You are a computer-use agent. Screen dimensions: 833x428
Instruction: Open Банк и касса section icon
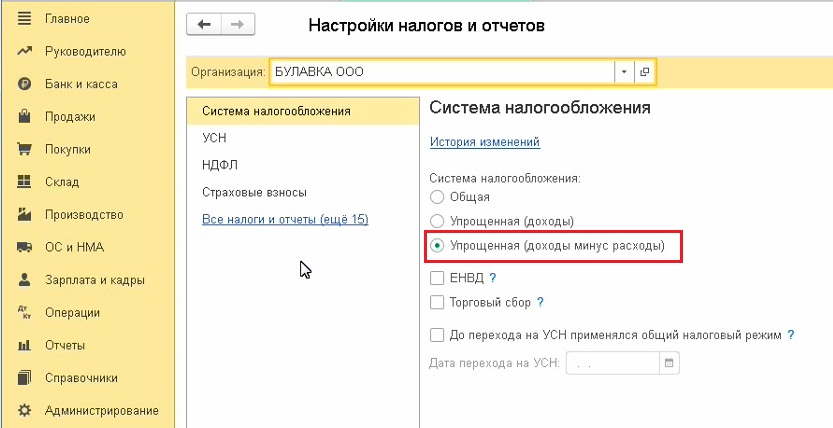click(25, 84)
